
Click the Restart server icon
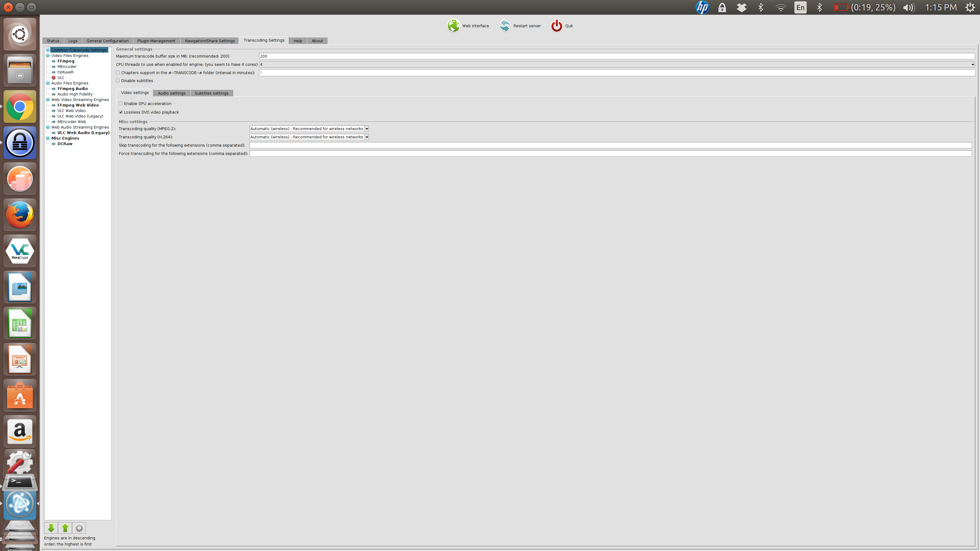pyautogui.click(x=505, y=25)
